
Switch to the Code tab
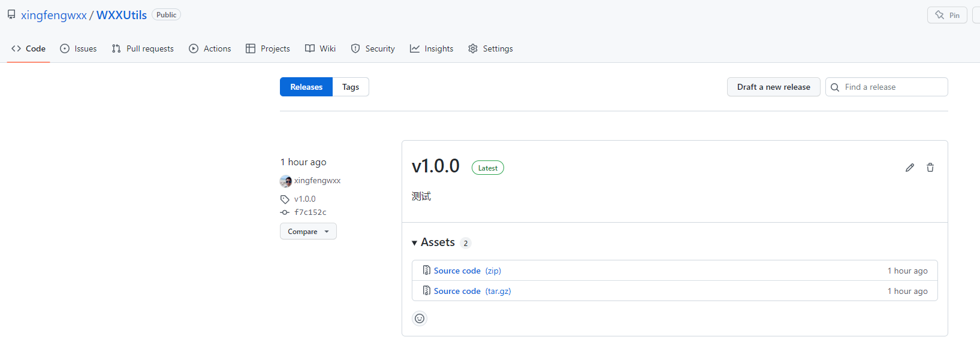(28, 48)
